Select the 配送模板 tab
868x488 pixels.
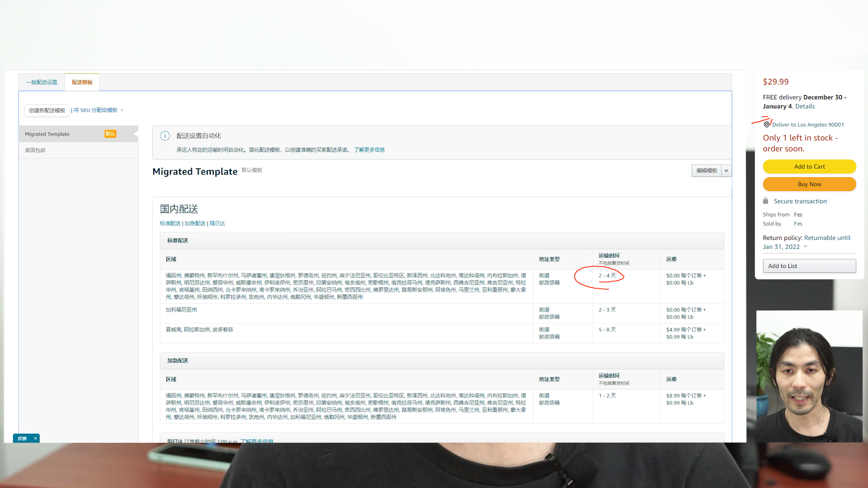tap(82, 82)
